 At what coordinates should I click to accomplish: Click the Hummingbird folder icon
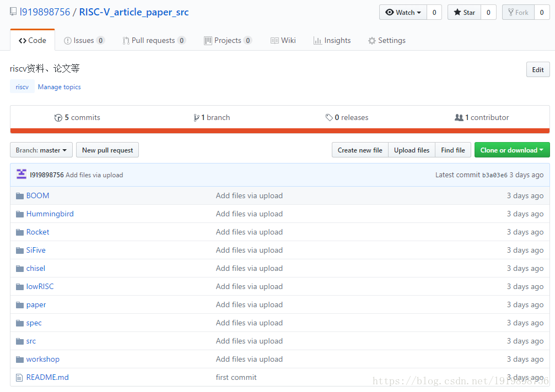click(20, 214)
